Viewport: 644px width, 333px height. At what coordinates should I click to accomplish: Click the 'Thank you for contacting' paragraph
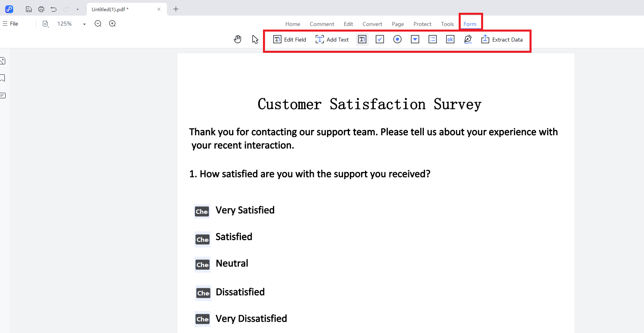tap(373, 138)
